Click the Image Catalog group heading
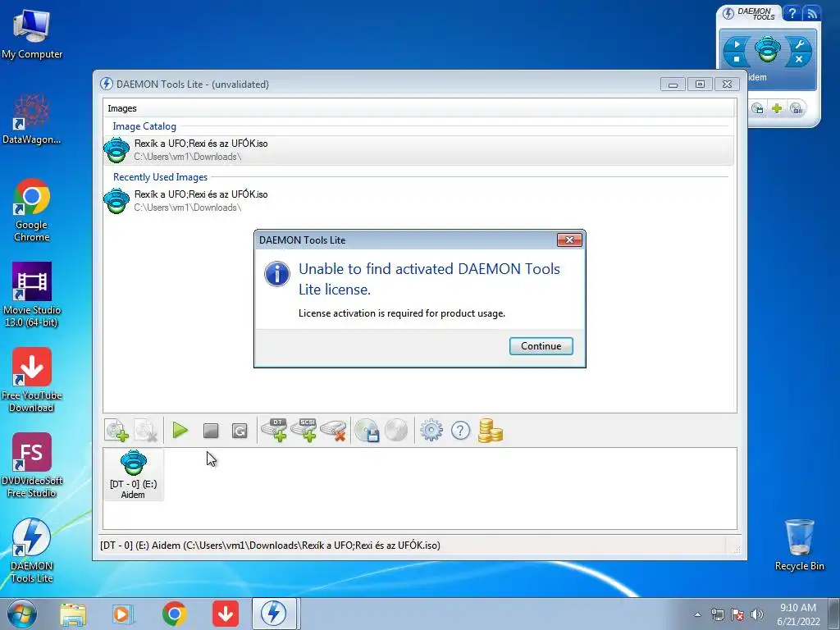The width and height of the screenshot is (840, 630). 144,126
